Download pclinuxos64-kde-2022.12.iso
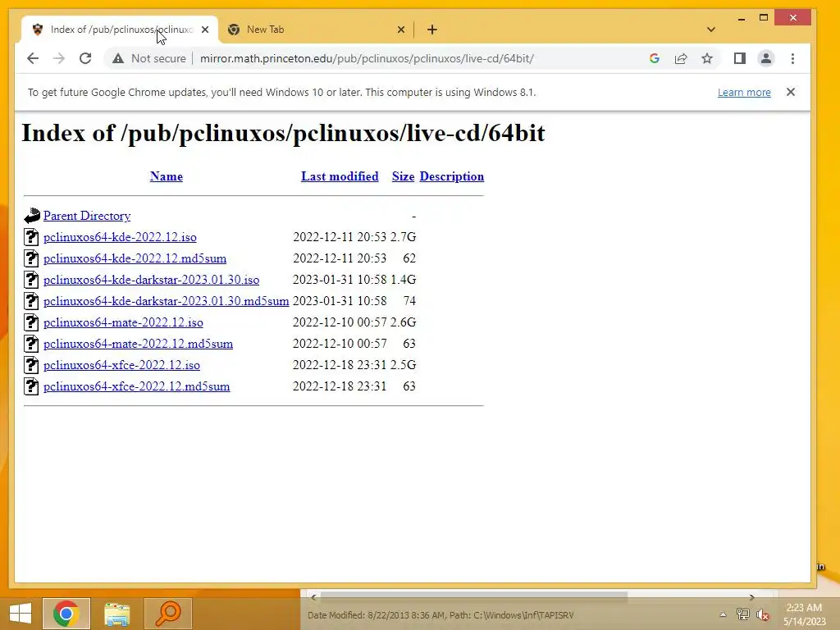Image resolution: width=840 pixels, height=630 pixels. point(120,237)
